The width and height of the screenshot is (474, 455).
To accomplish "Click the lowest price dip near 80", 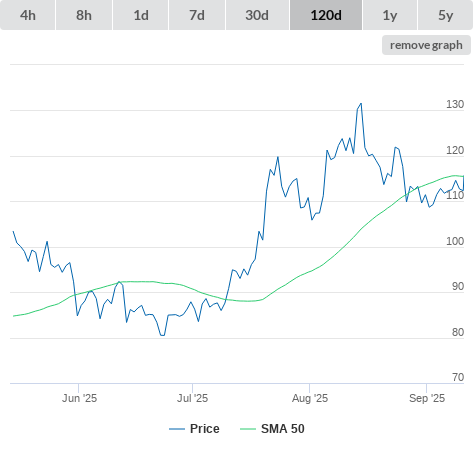I will (162, 335).
